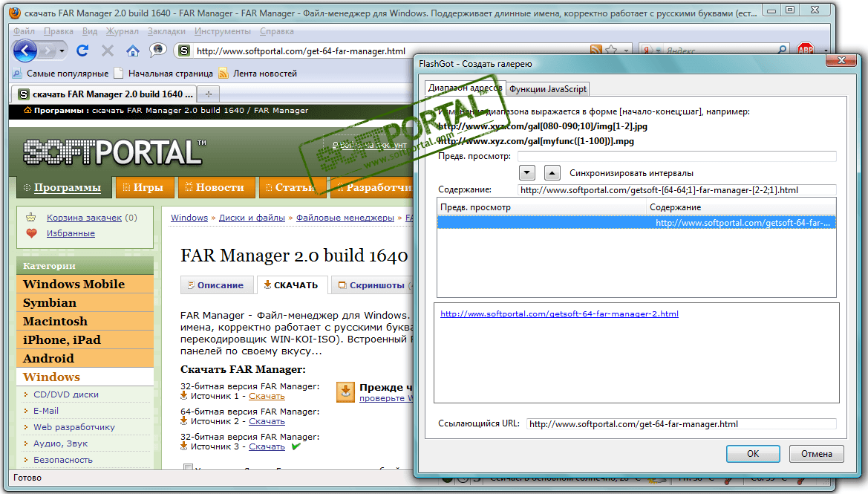868x494 pixels.
Task: Open the Справка menu
Action: tap(277, 31)
